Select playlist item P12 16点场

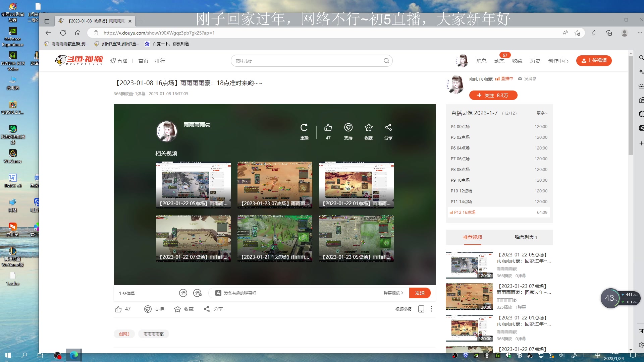click(499, 212)
